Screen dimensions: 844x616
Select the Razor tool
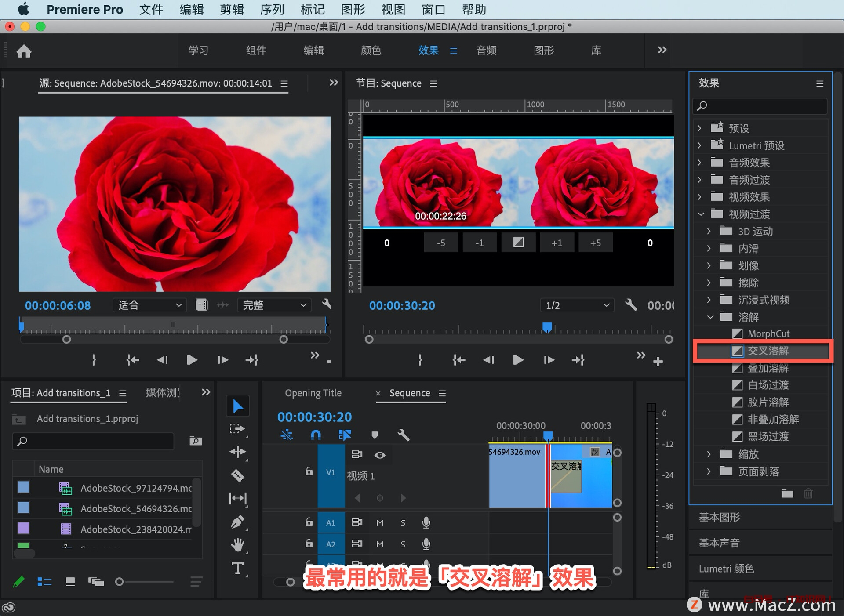[237, 476]
